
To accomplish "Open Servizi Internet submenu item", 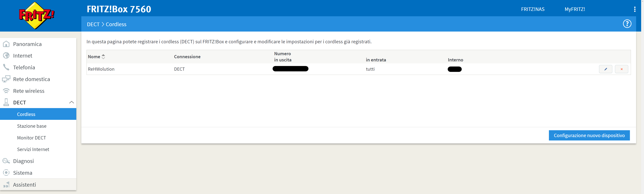I will 33,149.
